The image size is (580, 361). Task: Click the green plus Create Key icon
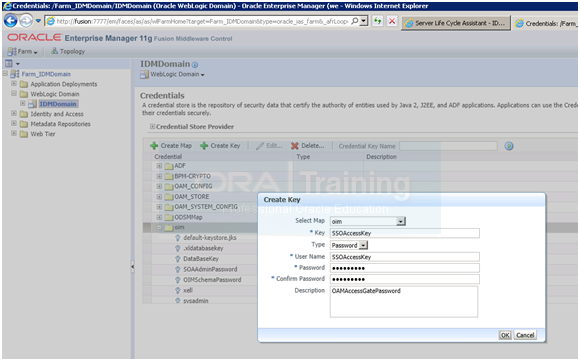point(204,146)
